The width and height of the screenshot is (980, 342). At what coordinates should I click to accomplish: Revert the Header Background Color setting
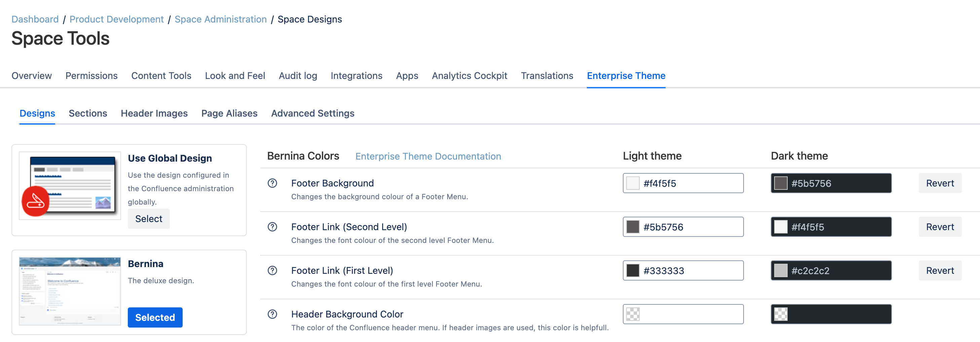coord(940,314)
